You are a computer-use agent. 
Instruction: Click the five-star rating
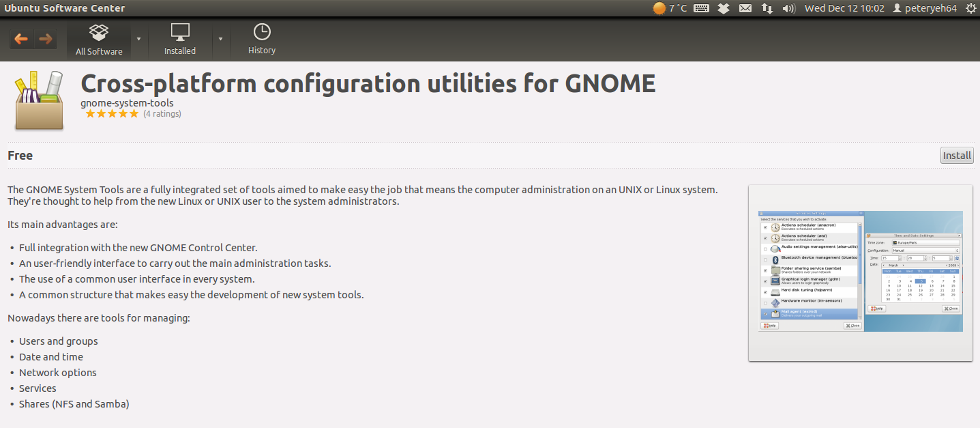[x=112, y=114]
